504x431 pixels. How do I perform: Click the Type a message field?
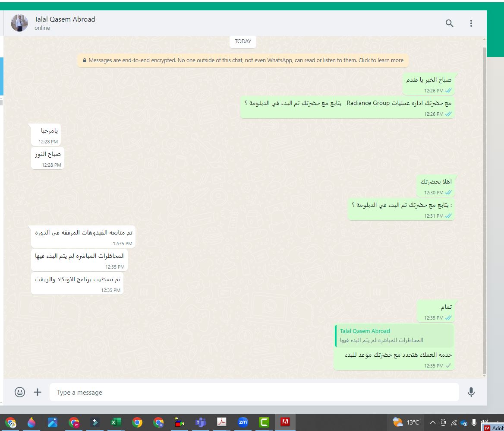[254, 392]
